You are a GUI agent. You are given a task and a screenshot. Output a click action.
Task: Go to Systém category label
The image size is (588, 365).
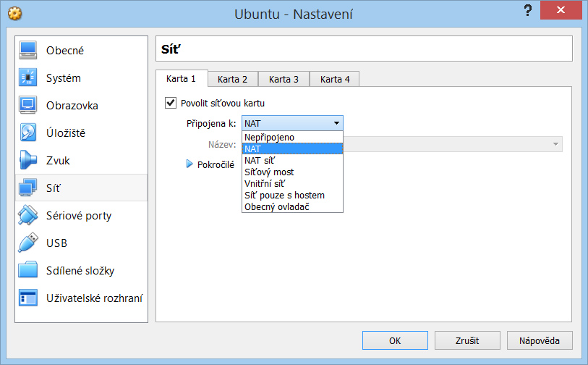pyautogui.click(x=64, y=77)
